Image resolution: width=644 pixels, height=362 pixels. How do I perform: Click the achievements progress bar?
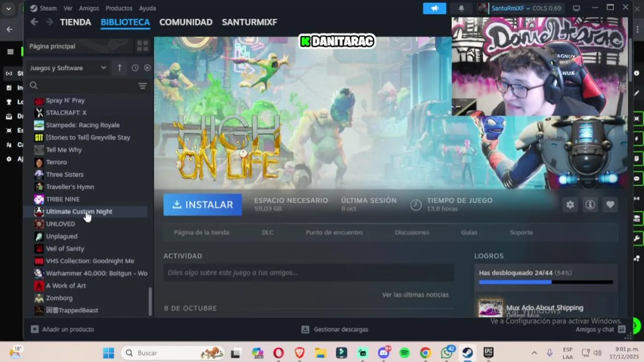coord(546,282)
